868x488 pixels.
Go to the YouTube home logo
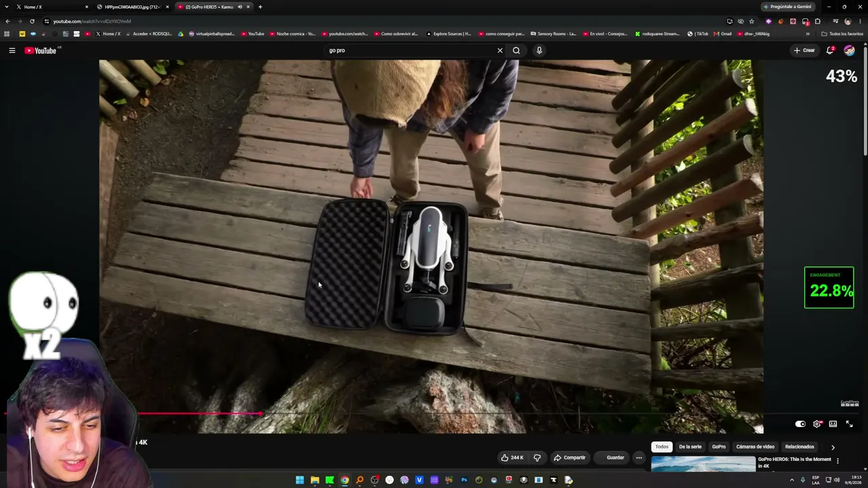41,50
